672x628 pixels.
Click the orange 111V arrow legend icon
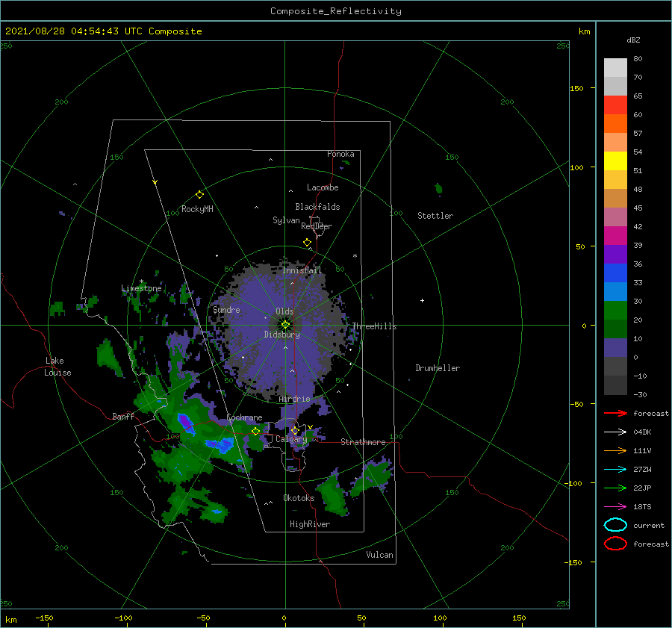(615, 450)
